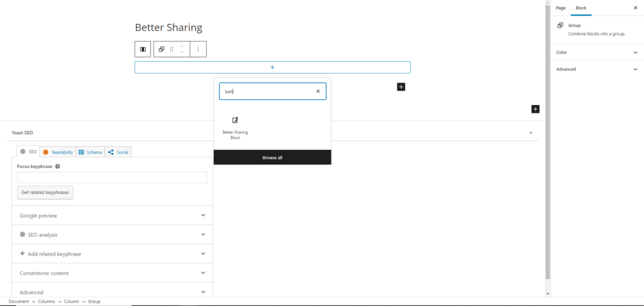Open the Yoast SEO tab
Screen dimensions: 644x306
[x=28, y=151]
